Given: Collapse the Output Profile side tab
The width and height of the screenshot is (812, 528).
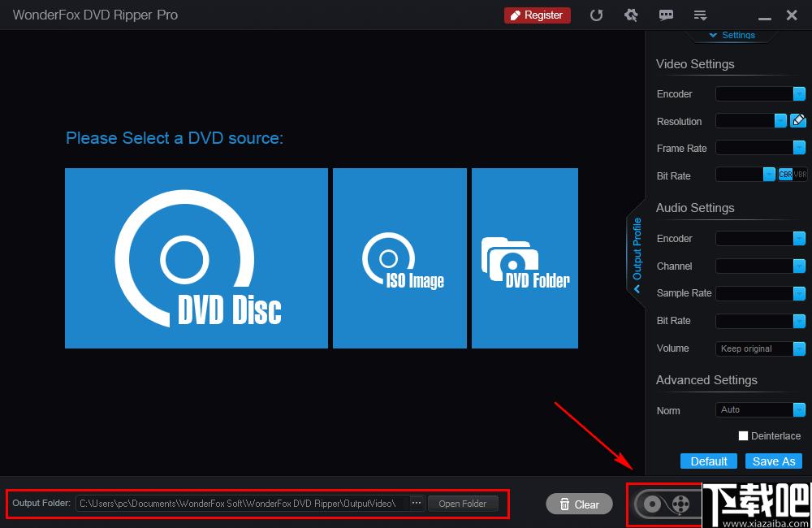Looking at the screenshot, I should [637, 254].
